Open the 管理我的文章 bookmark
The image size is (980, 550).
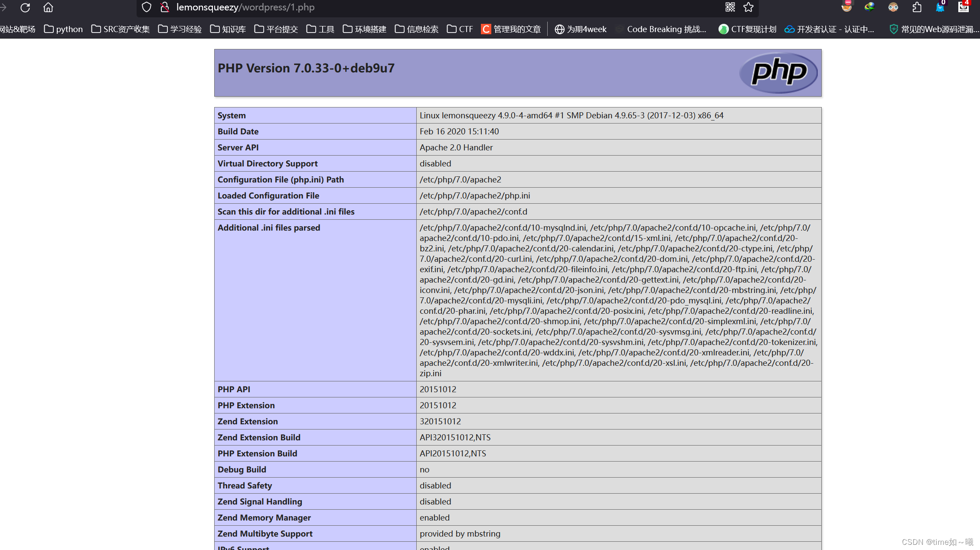pos(511,29)
